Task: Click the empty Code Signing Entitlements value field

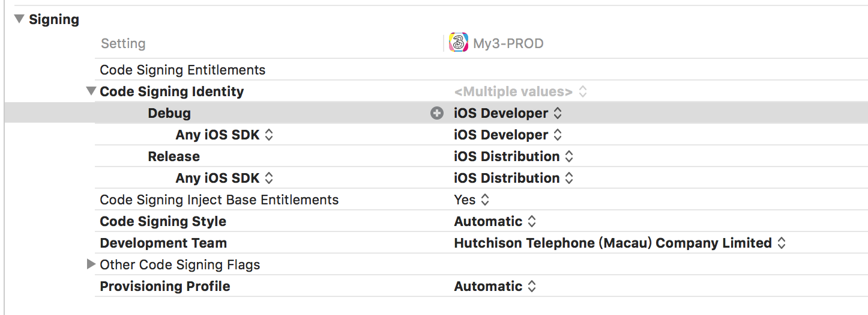Action: click(x=657, y=70)
